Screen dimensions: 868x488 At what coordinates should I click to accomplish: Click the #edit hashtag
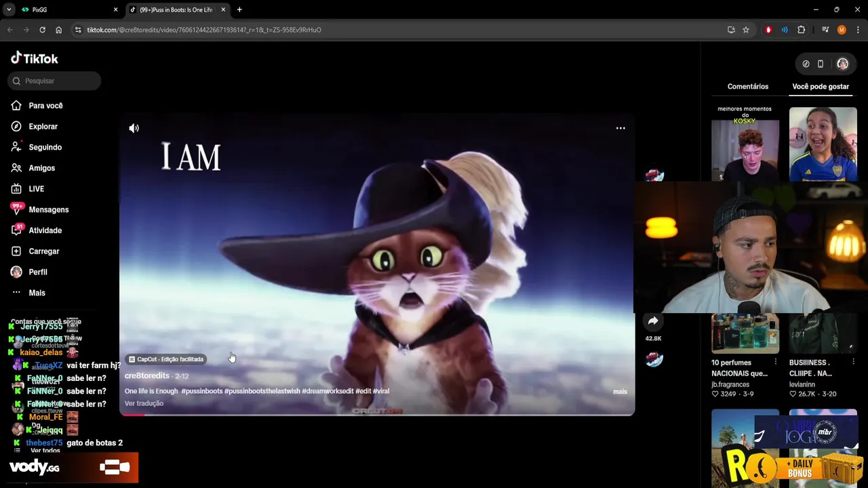click(363, 391)
